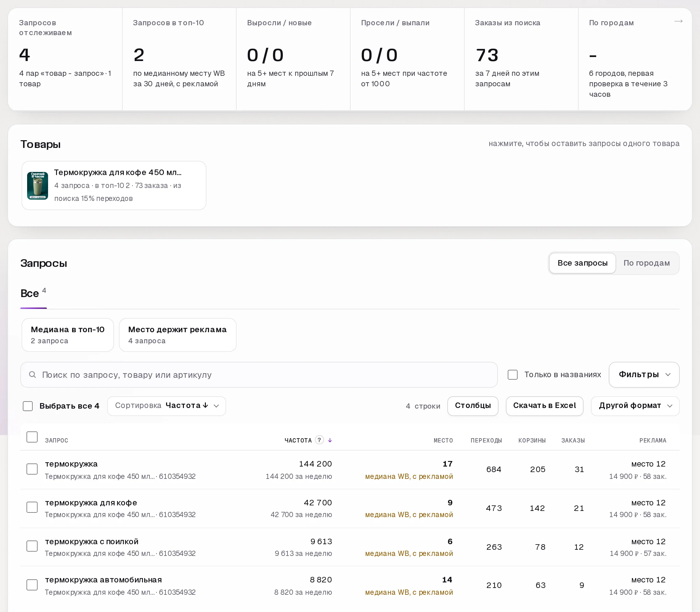This screenshot has height=612, width=700.
Task: Filter by Медиана в топ-10 chip
Action: (67, 335)
